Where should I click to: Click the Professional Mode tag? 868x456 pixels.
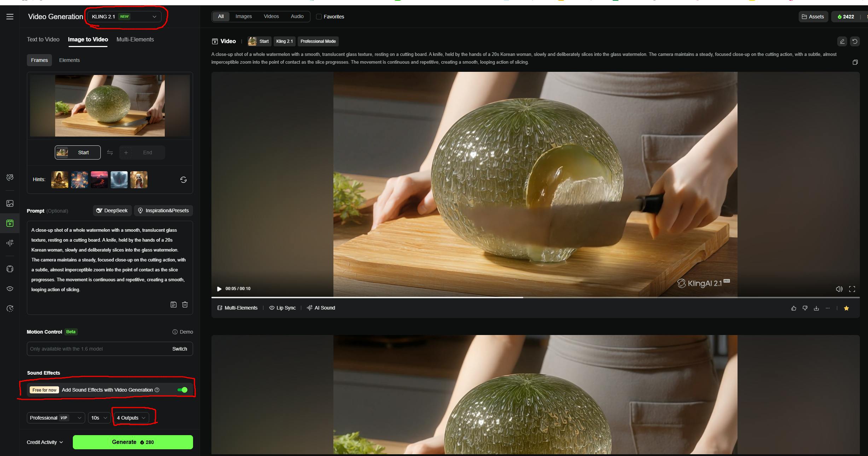pyautogui.click(x=318, y=41)
